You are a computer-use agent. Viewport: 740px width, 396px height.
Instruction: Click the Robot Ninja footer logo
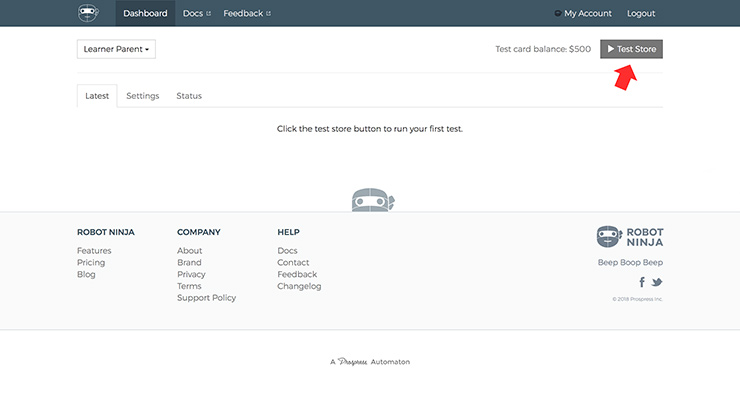pyautogui.click(x=630, y=237)
